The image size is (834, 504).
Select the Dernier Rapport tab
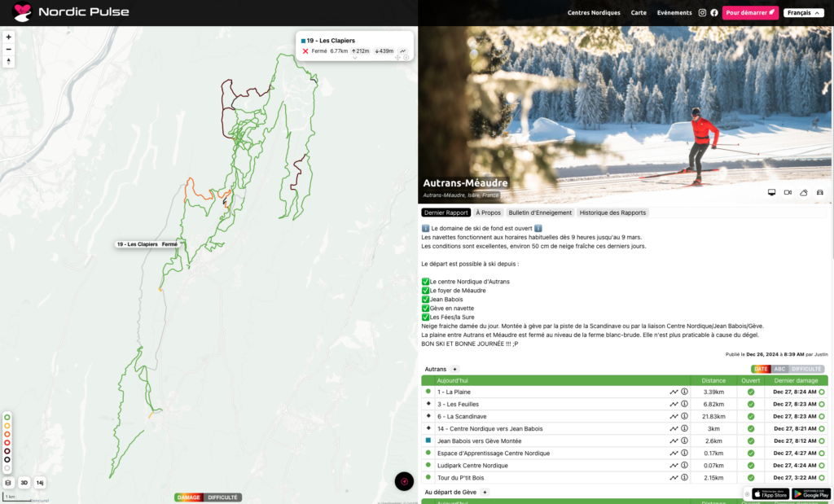(x=446, y=213)
